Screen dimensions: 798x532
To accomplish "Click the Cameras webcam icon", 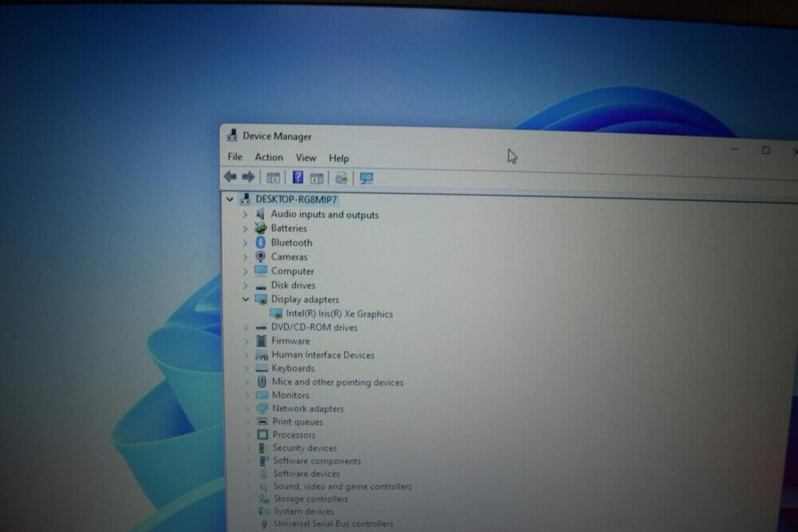I will [x=261, y=256].
